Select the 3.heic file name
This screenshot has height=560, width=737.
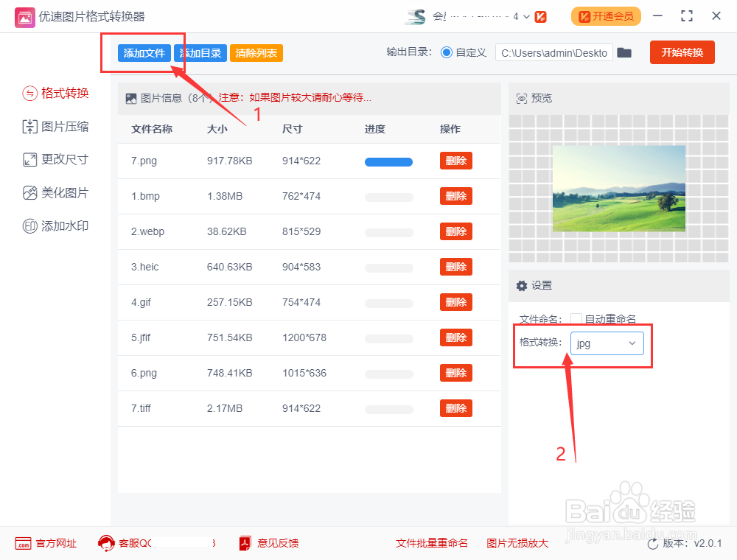[144, 267]
